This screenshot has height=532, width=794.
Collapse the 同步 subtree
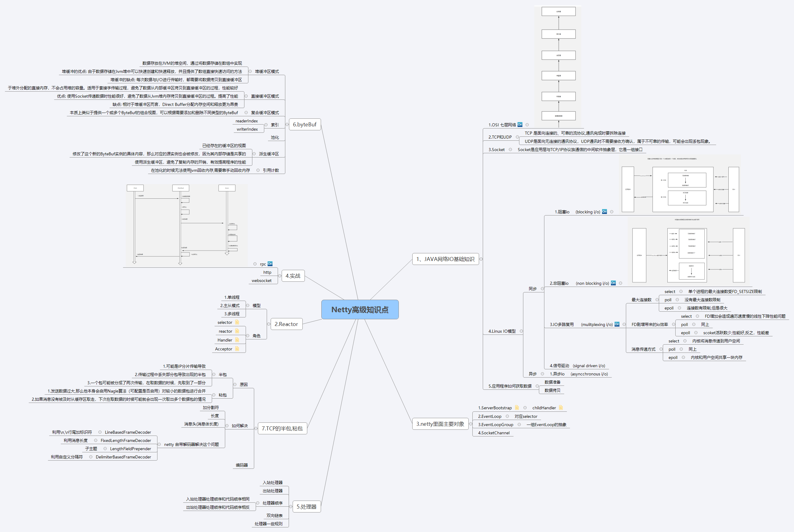point(542,289)
